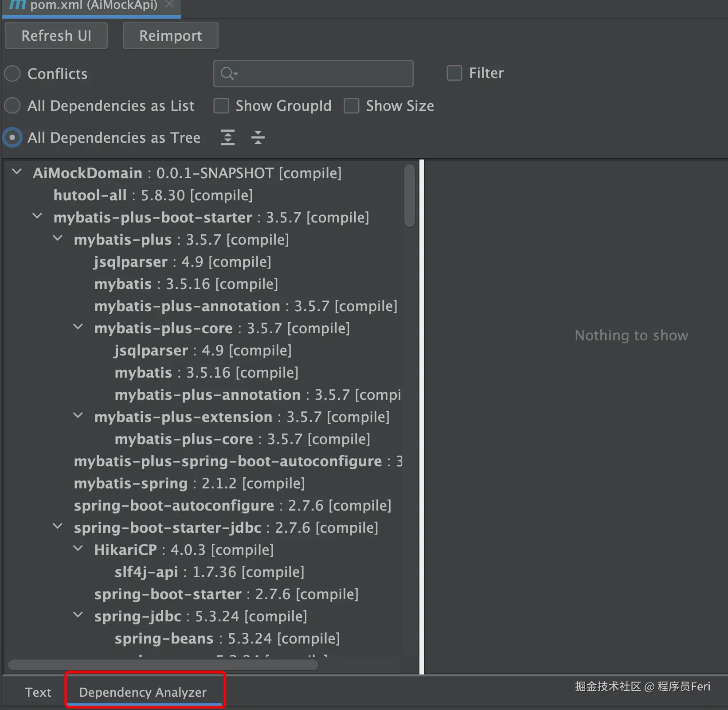Select mybatis-plus-spring-boot-autoconfigure dependency
This screenshot has height=710, width=728.
[x=238, y=461]
